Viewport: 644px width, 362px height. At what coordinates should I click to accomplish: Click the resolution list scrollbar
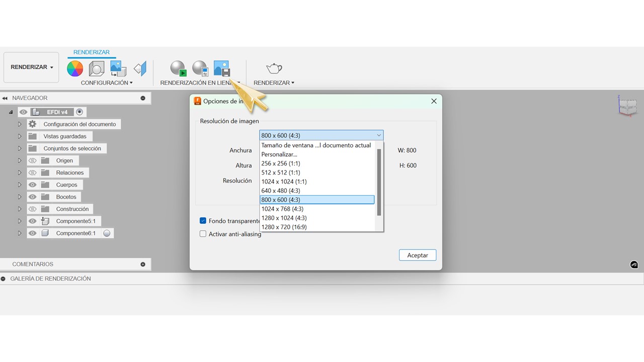click(379, 181)
